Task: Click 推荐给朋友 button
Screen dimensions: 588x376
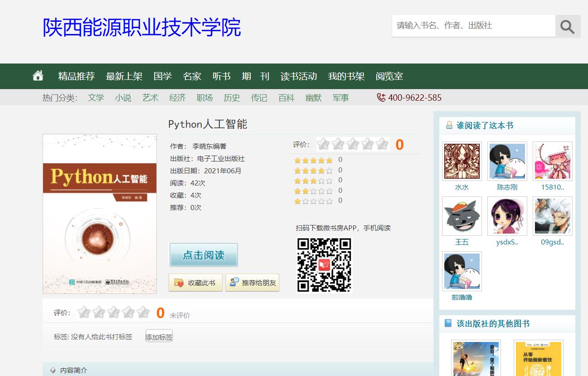Action: pyautogui.click(x=252, y=283)
